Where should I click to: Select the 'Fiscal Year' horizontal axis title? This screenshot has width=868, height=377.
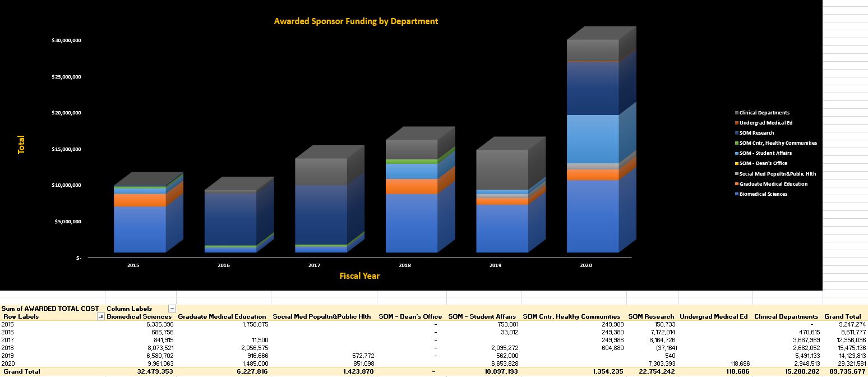coord(359,276)
